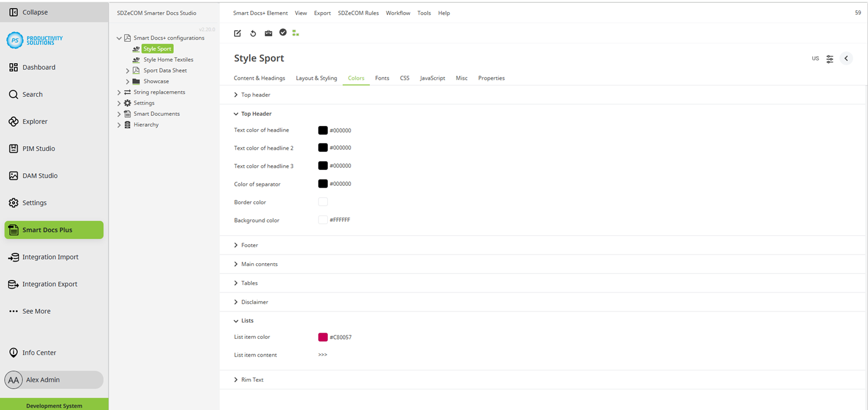Image resolution: width=868 pixels, height=410 pixels.
Task: Expand the Rim Text section
Action: click(236, 380)
